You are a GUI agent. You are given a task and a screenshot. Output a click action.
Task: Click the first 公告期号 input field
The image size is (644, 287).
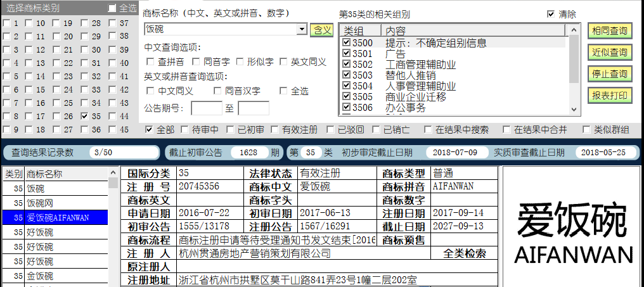[206, 108]
